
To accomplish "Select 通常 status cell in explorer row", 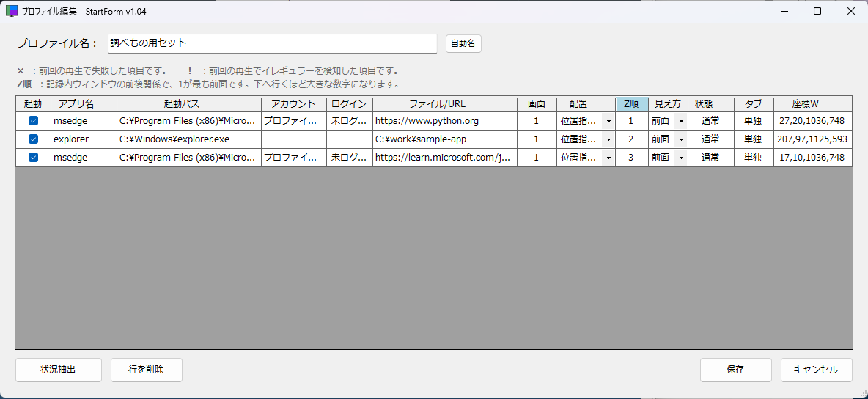I will pyautogui.click(x=711, y=139).
